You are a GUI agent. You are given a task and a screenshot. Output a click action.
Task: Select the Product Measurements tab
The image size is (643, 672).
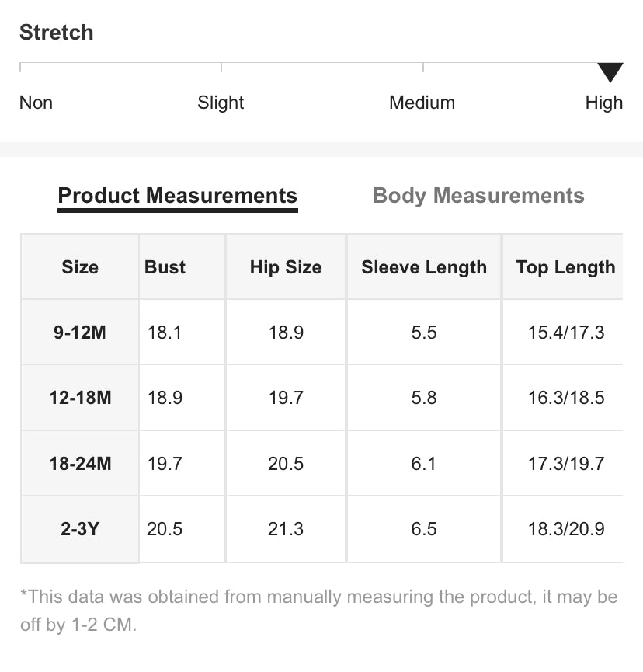pos(177,196)
